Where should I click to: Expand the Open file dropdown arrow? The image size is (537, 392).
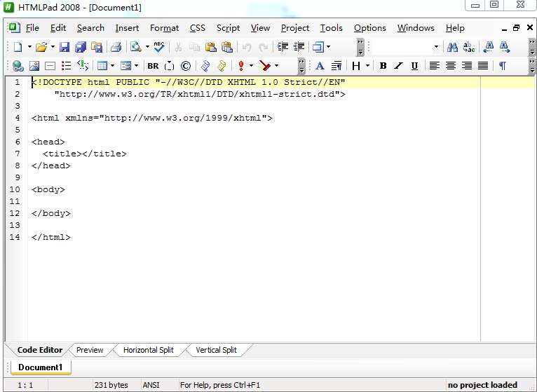coord(53,47)
